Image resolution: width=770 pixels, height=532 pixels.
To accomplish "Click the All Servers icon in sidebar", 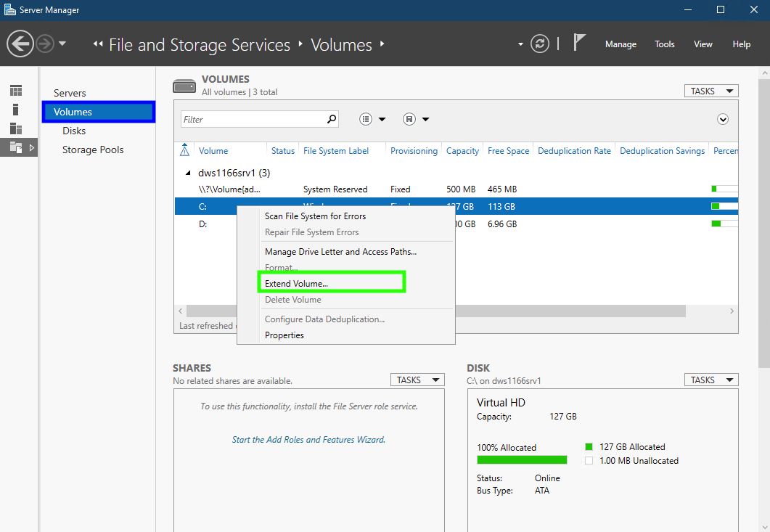I will click(16, 128).
